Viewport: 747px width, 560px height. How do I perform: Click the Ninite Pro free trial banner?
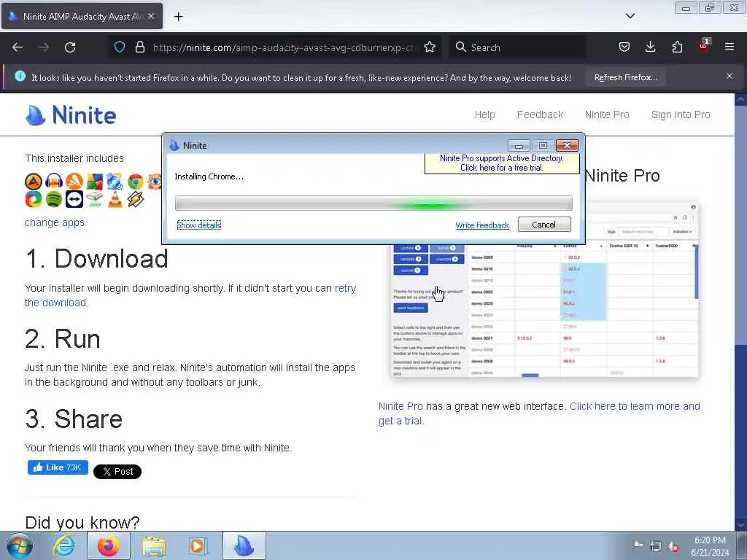coord(502,163)
